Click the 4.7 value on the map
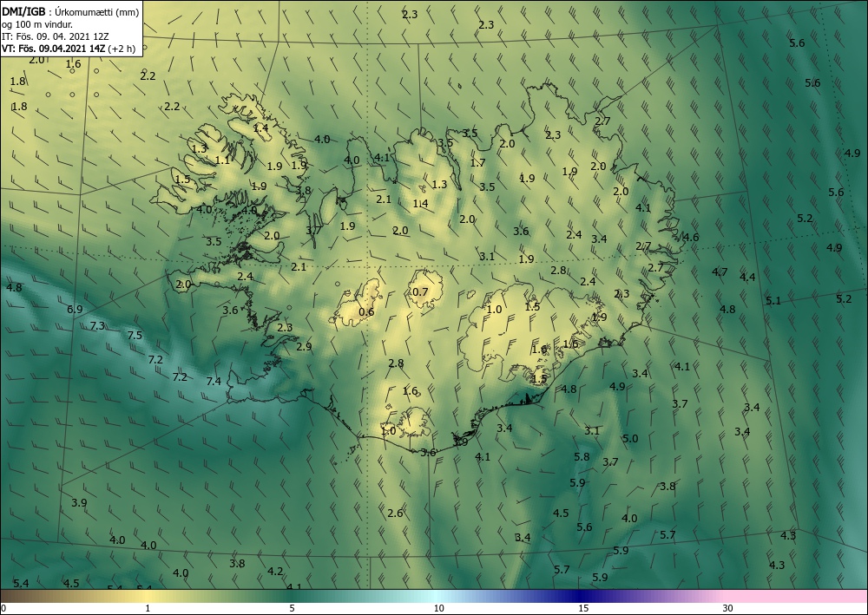 point(720,272)
